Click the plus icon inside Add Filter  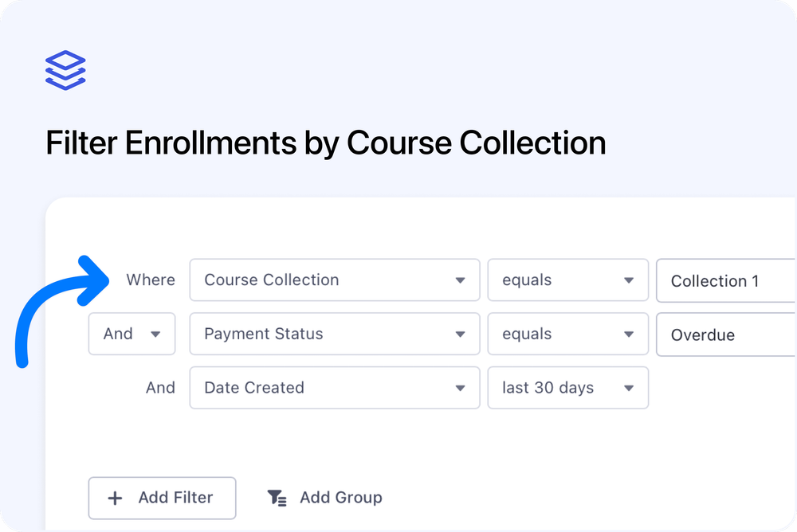point(114,498)
